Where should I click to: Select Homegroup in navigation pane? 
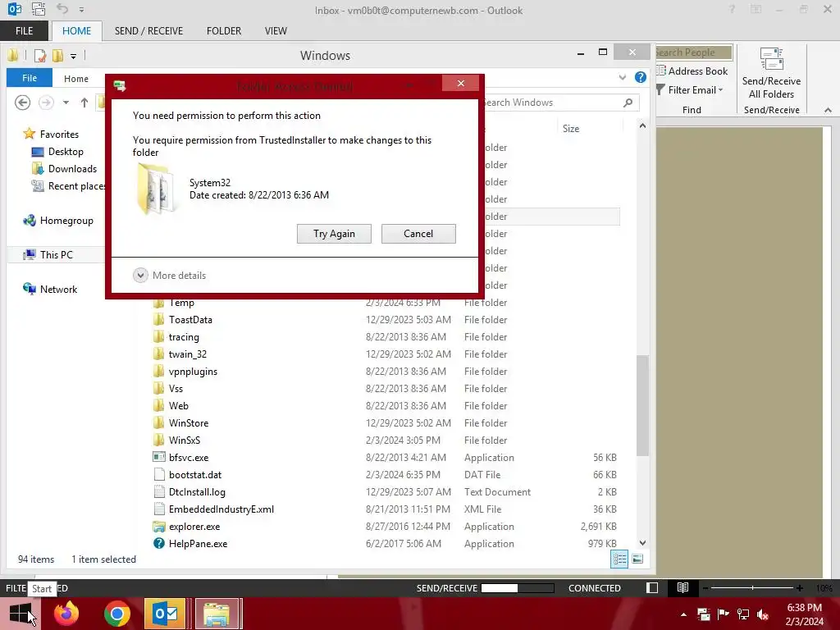[58, 220]
